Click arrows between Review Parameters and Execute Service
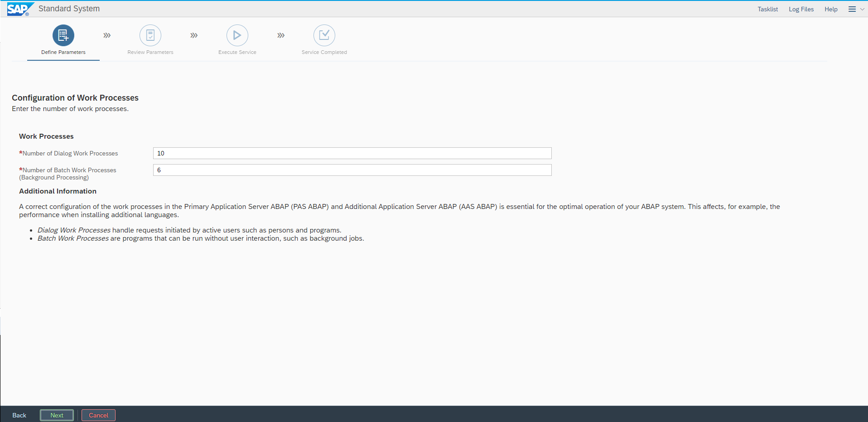868x422 pixels. pos(194,35)
